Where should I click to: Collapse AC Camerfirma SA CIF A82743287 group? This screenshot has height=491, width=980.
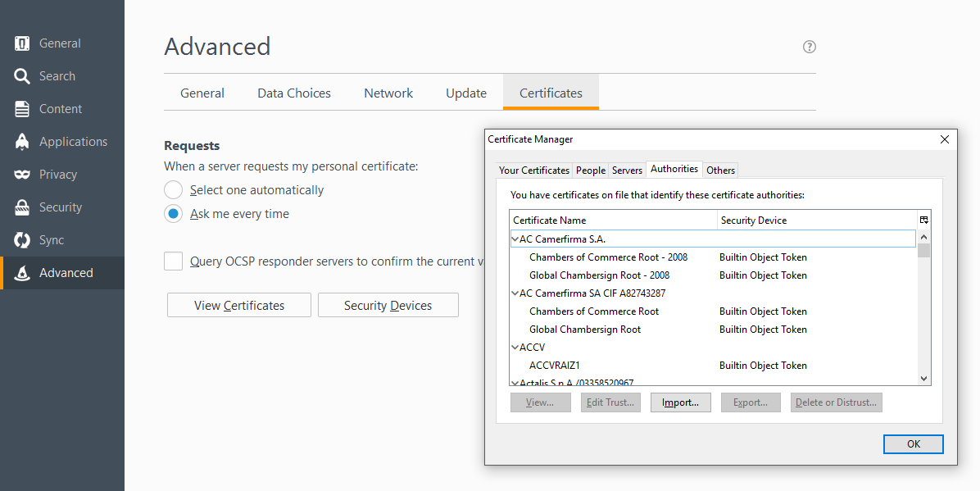coord(515,293)
